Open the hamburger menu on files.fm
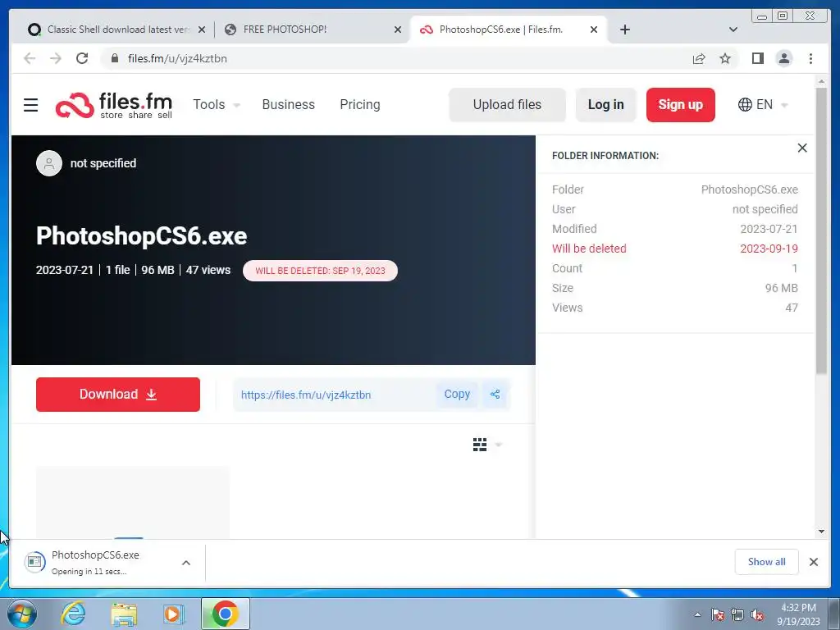 coord(31,105)
